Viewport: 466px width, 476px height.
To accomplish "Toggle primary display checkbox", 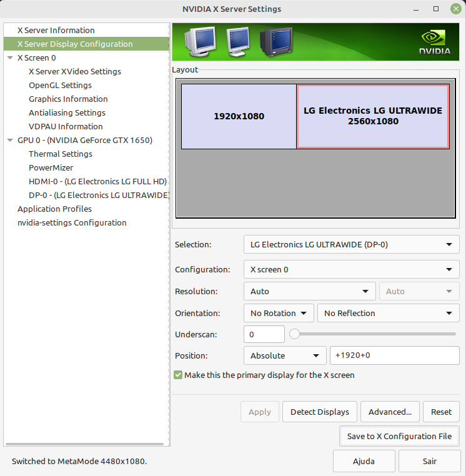I will point(178,375).
